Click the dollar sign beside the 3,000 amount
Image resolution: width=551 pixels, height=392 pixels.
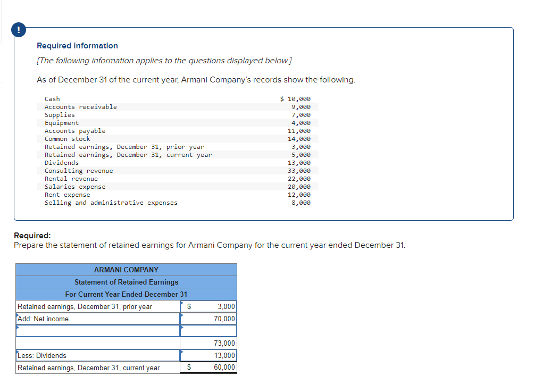click(188, 306)
